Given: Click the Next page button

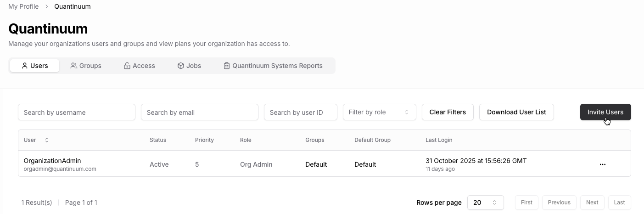Looking at the screenshot, I should [x=592, y=203].
